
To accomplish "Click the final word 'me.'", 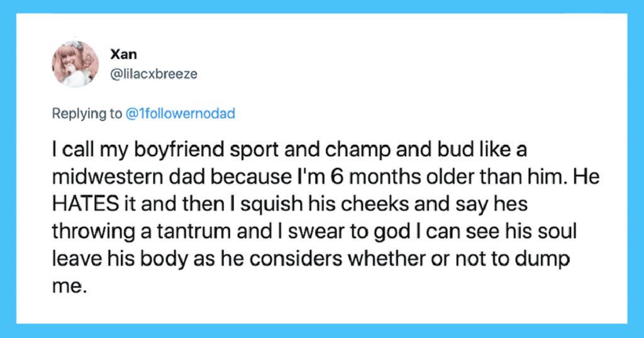I will pyautogui.click(x=69, y=286).
